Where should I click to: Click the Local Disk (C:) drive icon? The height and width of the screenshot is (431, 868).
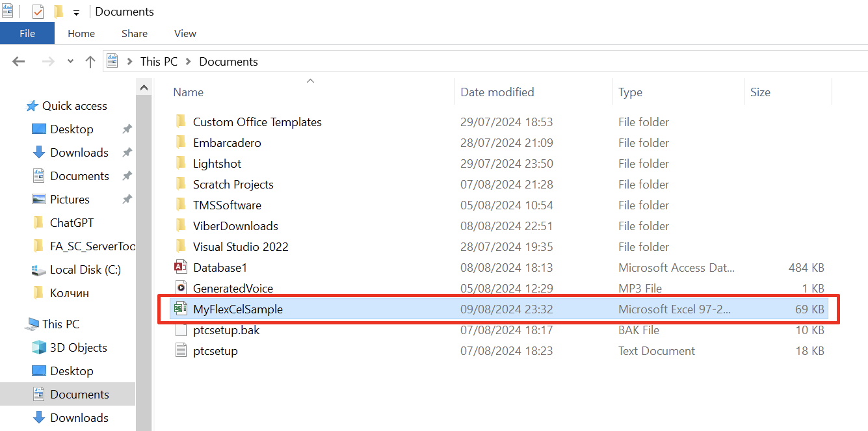point(38,269)
